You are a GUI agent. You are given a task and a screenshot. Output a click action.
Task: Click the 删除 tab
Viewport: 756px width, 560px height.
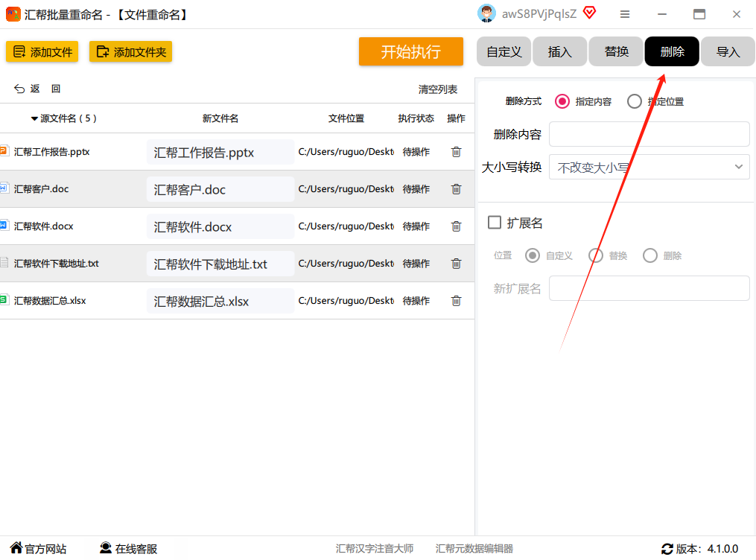(672, 51)
